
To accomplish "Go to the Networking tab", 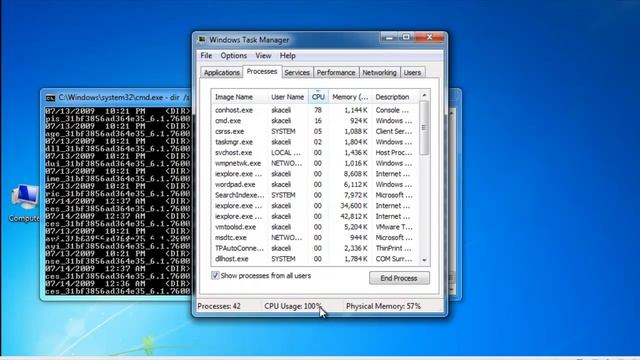I will pos(379,72).
